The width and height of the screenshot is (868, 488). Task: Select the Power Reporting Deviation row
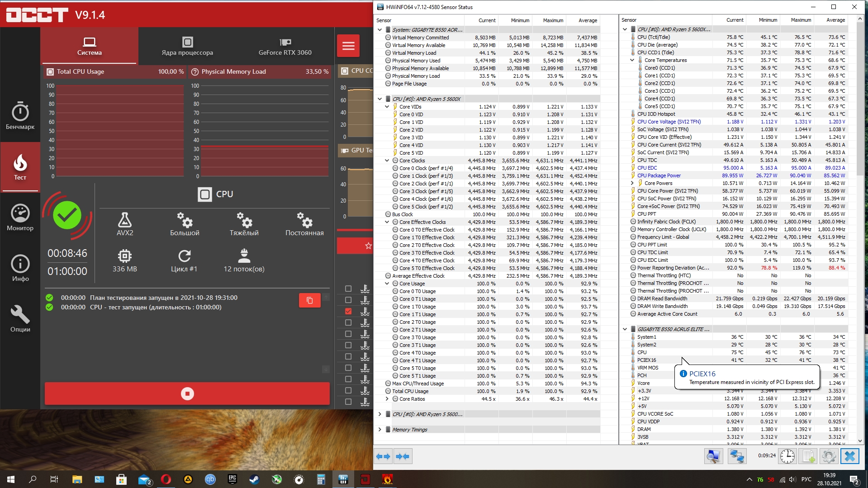739,268
